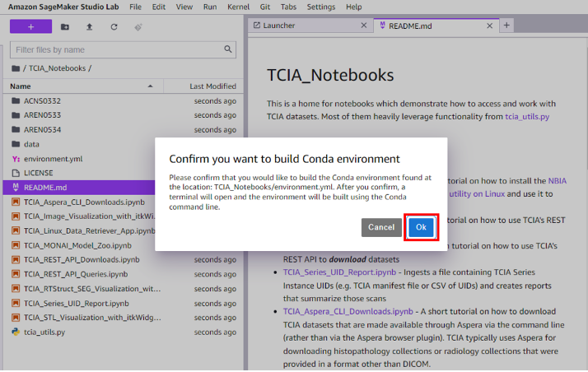This screenshot has width=588, height=372.
Task: Open the Tabs menu
Action: 288,7
